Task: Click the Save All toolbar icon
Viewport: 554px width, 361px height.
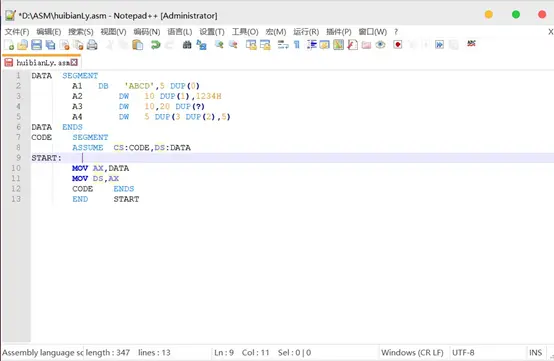Action: click(x=51, y=45)
